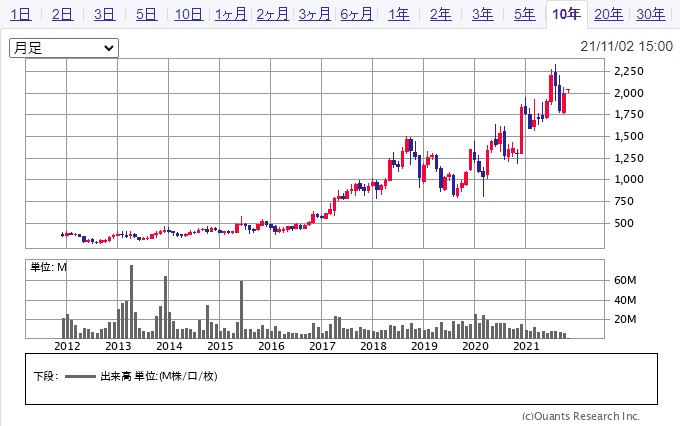Screen dimensions: 680x426
Task: Click the 2014 year axis label
Action: point(169,346)
